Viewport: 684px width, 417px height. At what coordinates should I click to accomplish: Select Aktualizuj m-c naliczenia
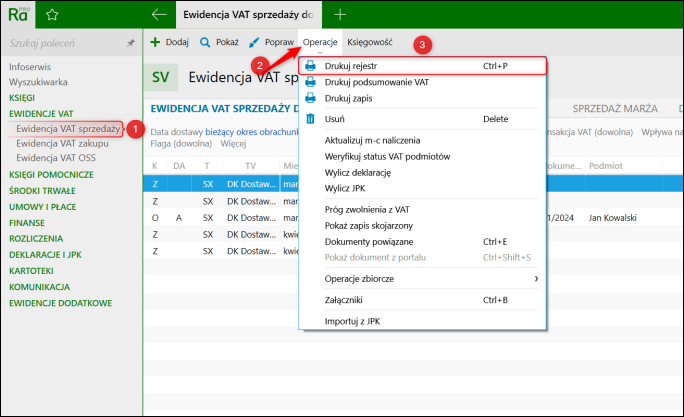(x=422, y=140)
